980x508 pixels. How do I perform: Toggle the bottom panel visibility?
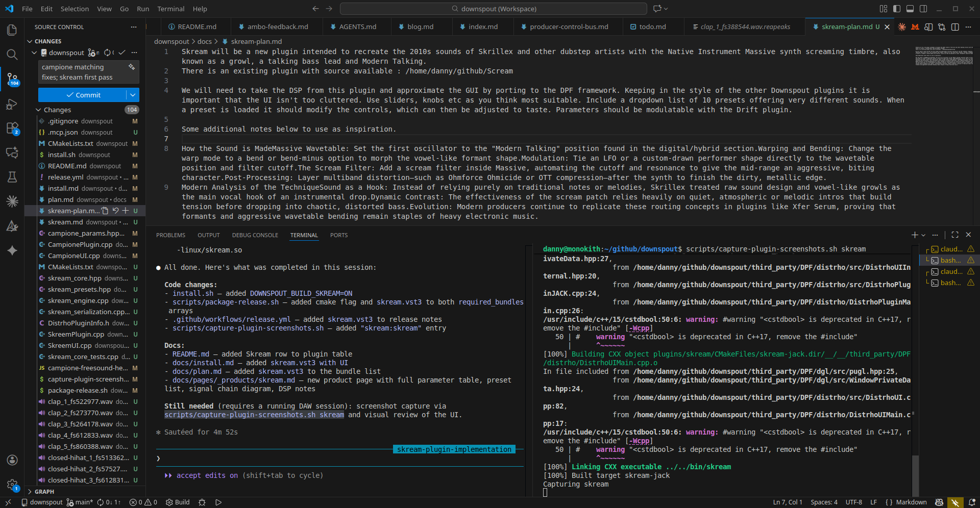coord(910,9)
